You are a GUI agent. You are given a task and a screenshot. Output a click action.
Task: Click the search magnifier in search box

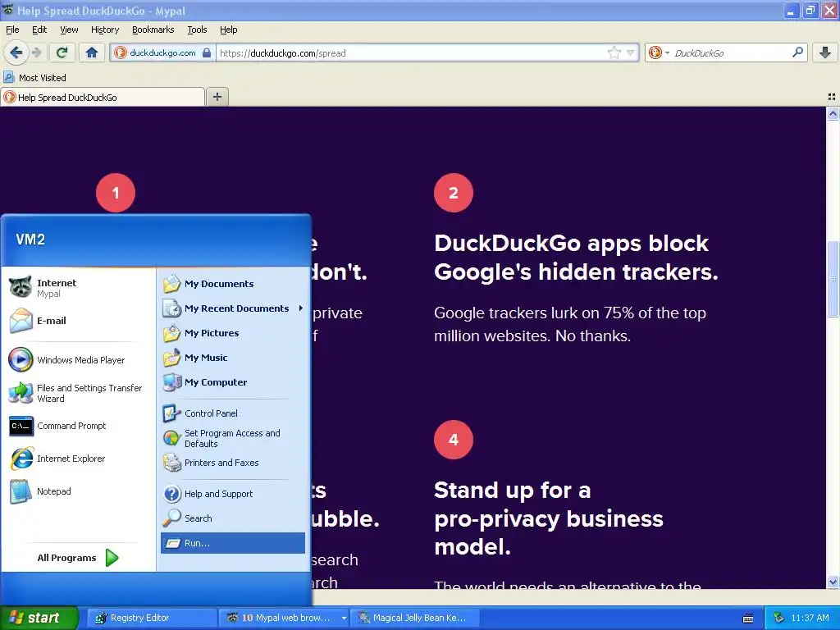click(797, 52)
